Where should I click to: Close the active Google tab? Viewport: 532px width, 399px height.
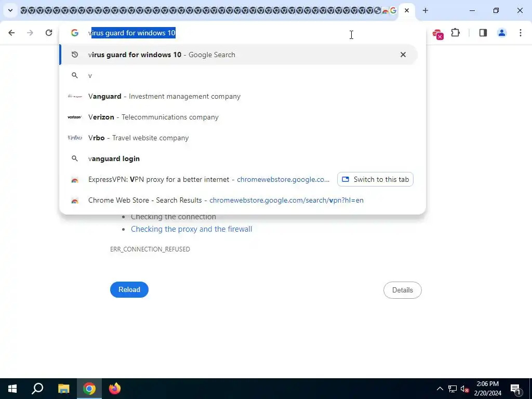point(406,10)
